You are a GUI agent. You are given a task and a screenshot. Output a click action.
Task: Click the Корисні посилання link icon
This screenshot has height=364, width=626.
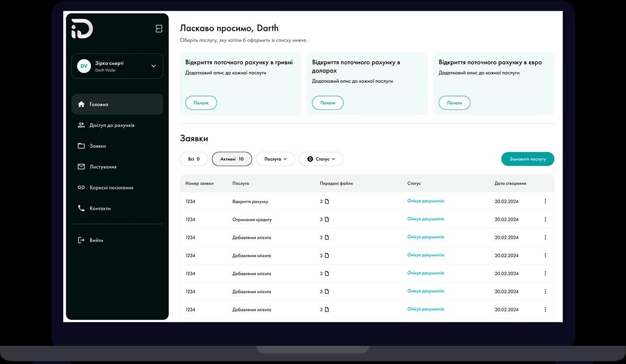pyautogui.click(x=82, y=187)
